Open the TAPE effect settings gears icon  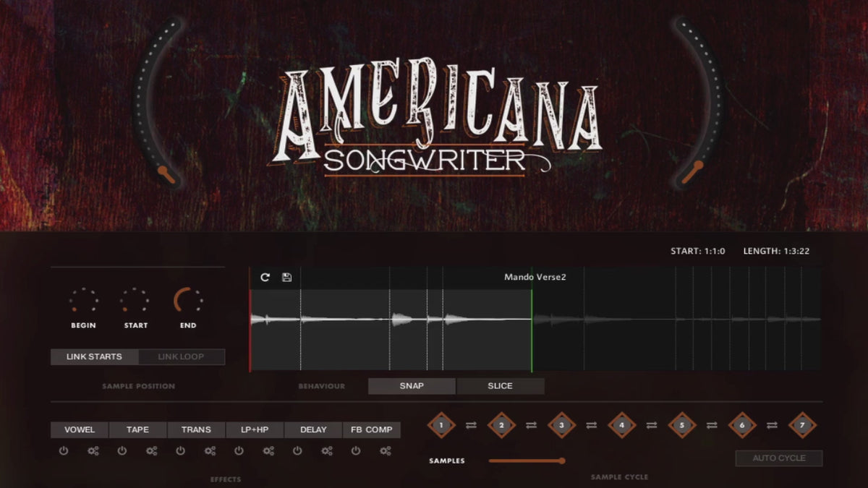tap(151, 451)
